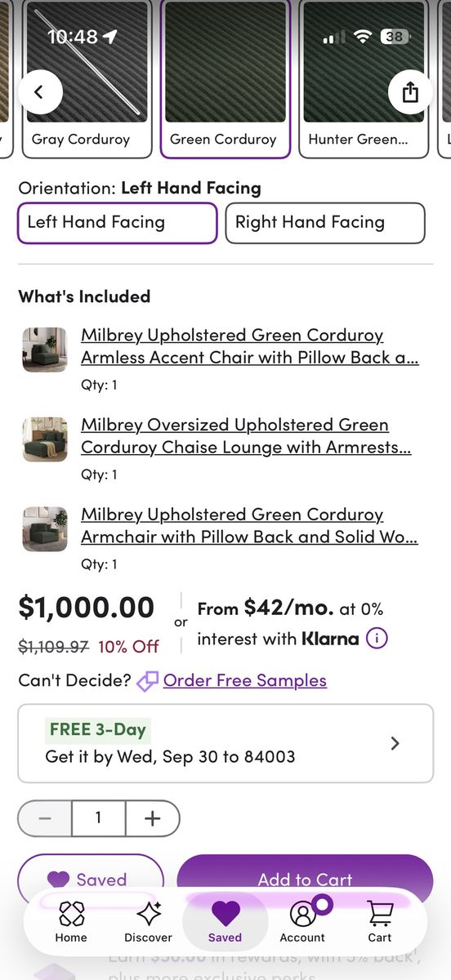The width and height of the screenshot is (451, 980).
Task: Select Right Hand Facing orientation
Action: 325,223
